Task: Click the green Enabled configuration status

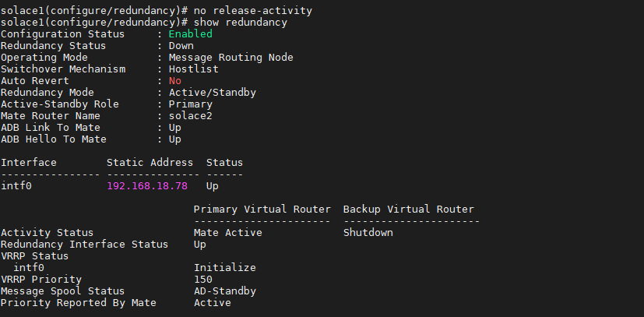Action: click(190, 34)
